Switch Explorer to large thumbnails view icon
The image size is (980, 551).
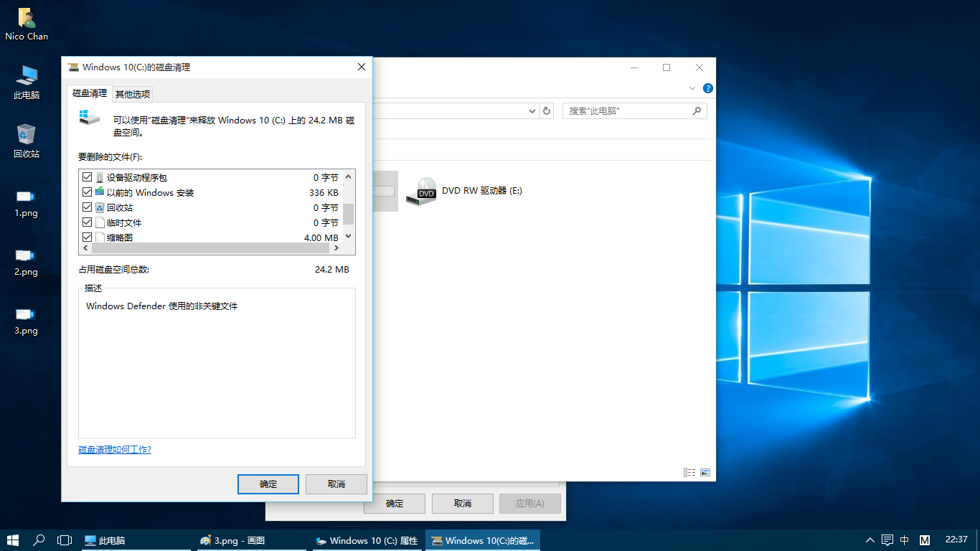coord(705,472)
